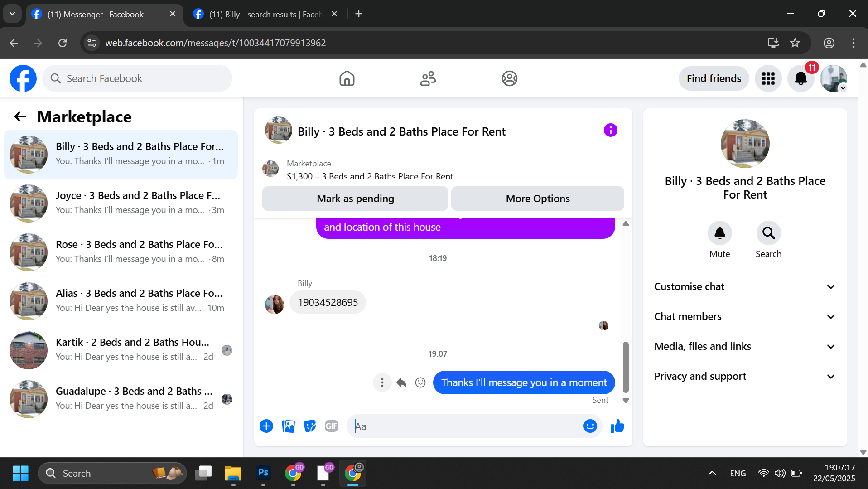Expand Privacy and support section
This screenshot has height=489, width=868.
point(745,376)
